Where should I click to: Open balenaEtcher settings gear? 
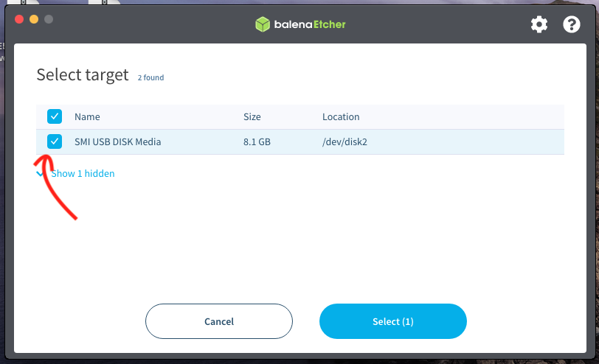pyautogui.click(x=539, y=24)
